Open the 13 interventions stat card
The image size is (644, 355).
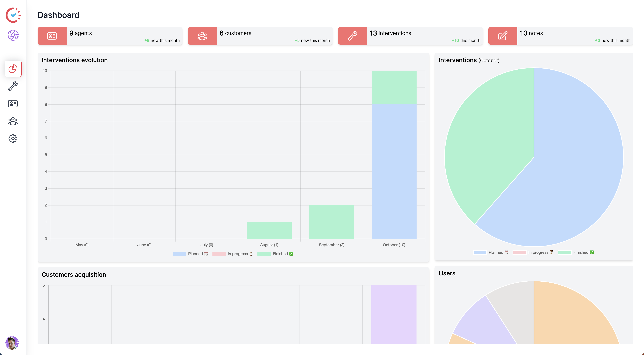[x=411, y=36]
